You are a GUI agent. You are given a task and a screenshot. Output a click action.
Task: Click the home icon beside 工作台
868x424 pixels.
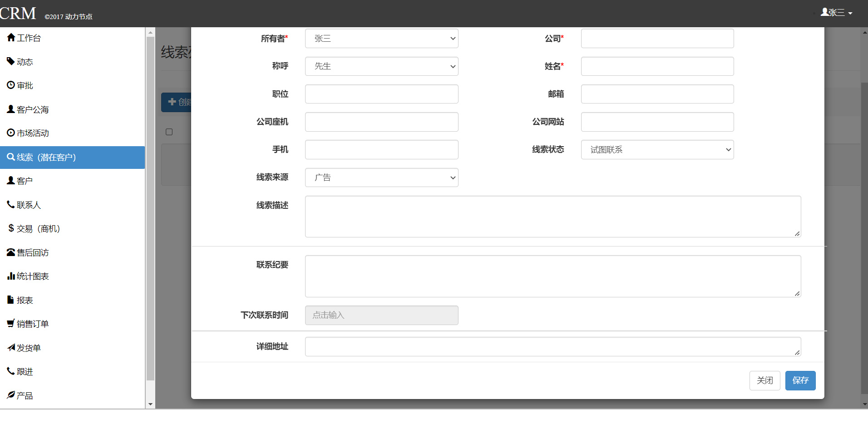(11, 38)
